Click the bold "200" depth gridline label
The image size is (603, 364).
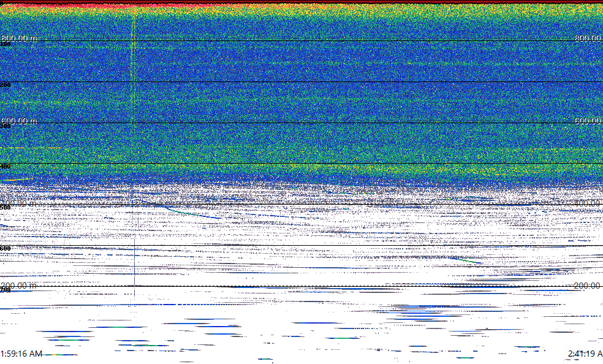click(x=6, y=85)
